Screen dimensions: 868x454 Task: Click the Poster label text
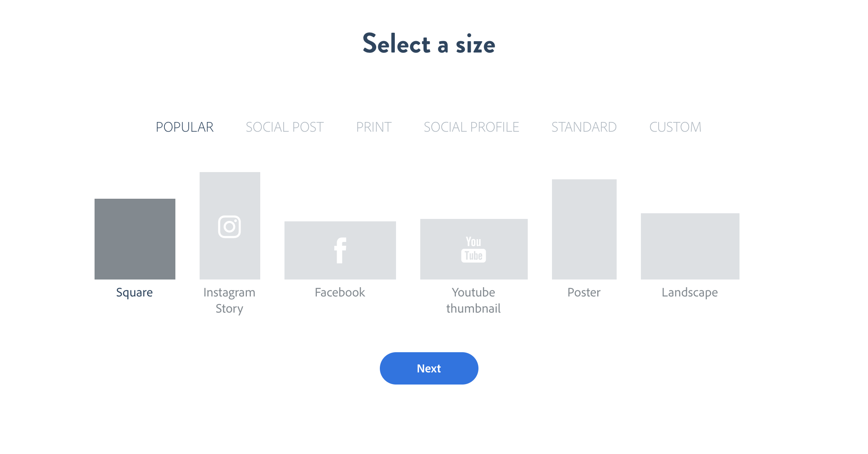584,292
